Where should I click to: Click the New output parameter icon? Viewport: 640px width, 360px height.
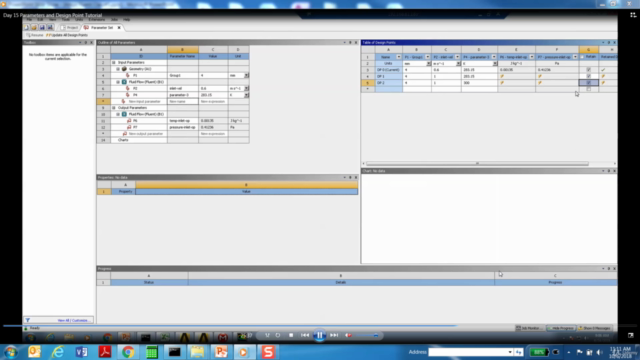(x=124, y=134)
